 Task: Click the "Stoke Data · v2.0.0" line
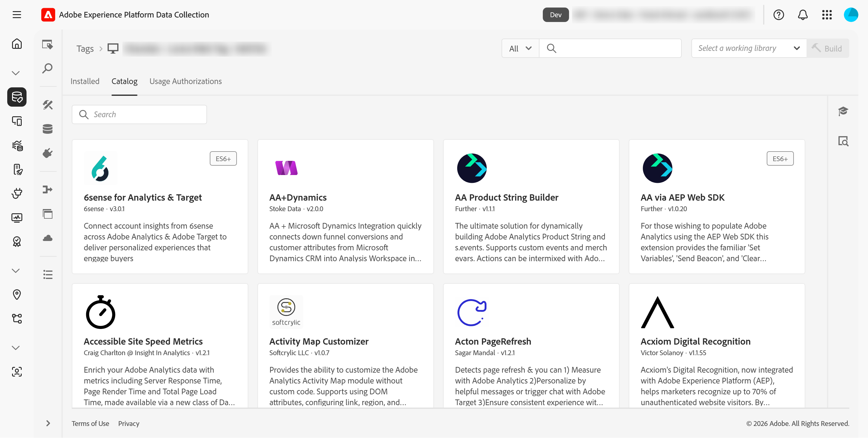coord(296,209)
